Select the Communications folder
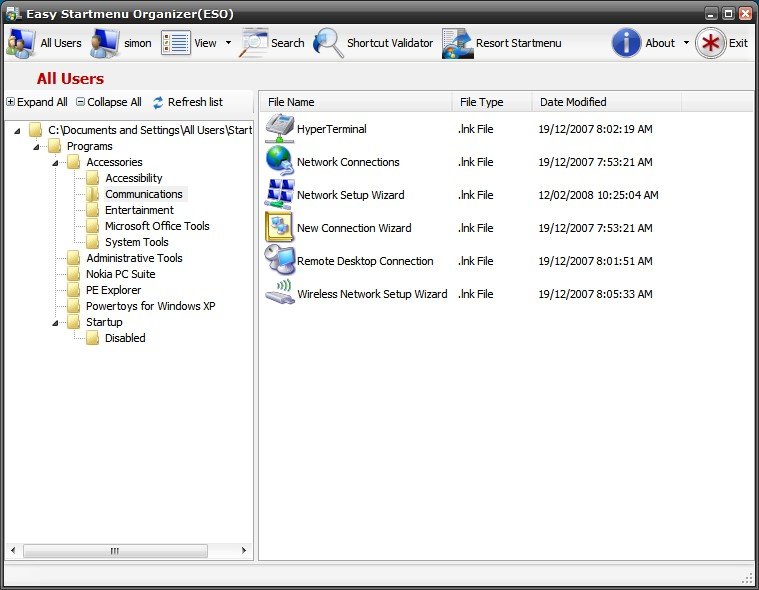The image size is (759, 590). 144,194
